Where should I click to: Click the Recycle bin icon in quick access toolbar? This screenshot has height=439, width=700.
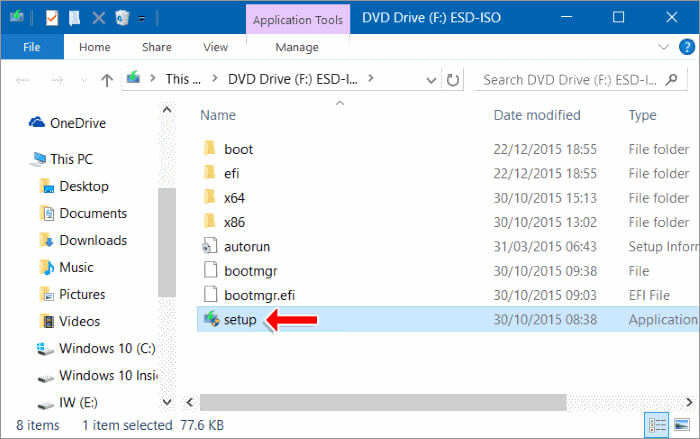pyautogui.click(x=122, y=18)
